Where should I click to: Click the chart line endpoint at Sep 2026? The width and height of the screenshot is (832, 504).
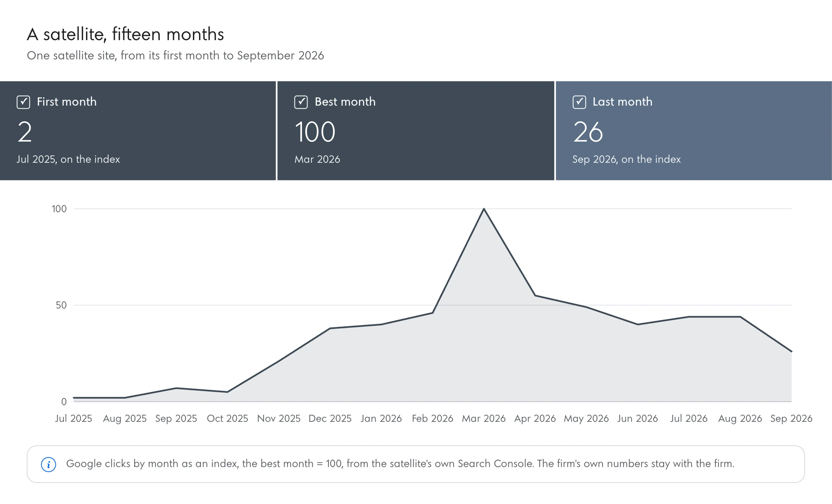792,352
